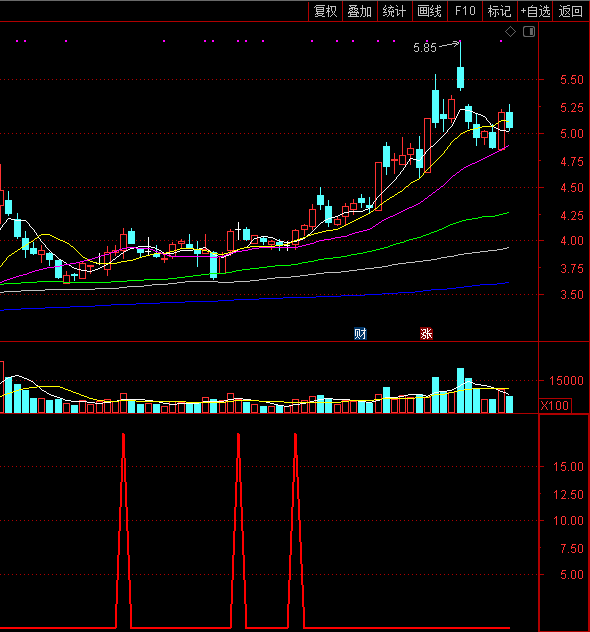Click the 标记 mark button
This screenshot has width=590, height=632.
point(499,11)
